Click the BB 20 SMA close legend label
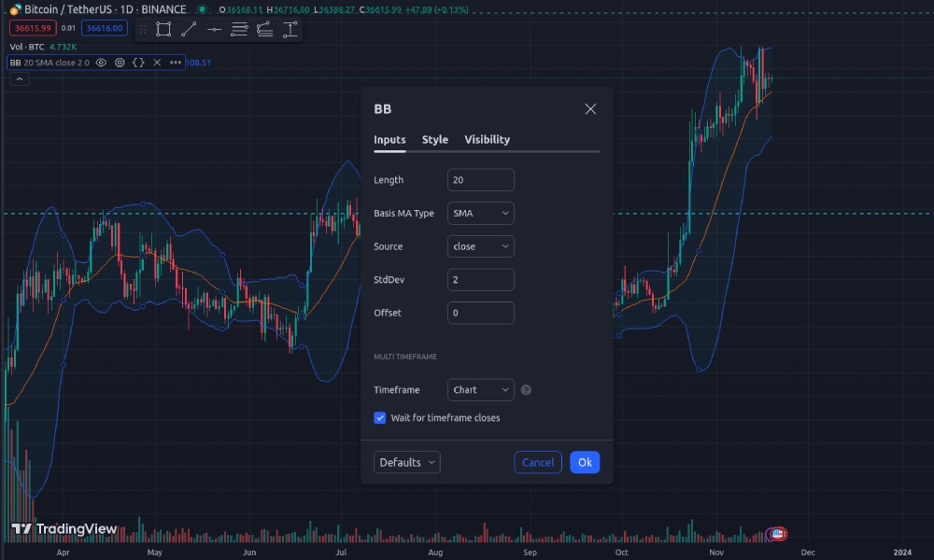This screenshot has width=934, height=560. [50, 63]
